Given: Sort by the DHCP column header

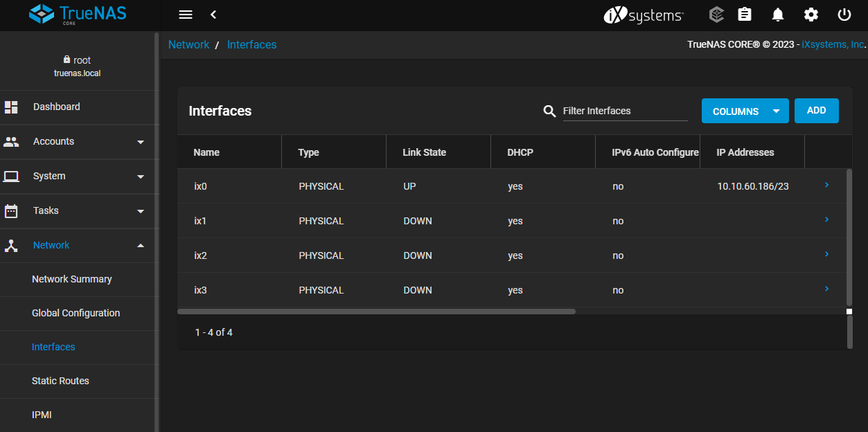Looking at the screenshot, I should tap(520, 152).
